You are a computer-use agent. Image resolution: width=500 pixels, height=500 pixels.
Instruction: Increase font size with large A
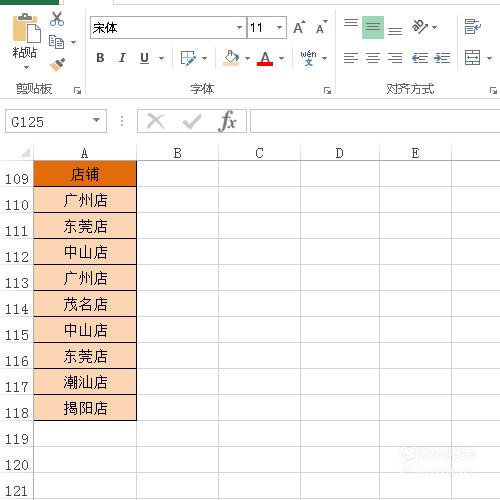[x=299, y=28]
